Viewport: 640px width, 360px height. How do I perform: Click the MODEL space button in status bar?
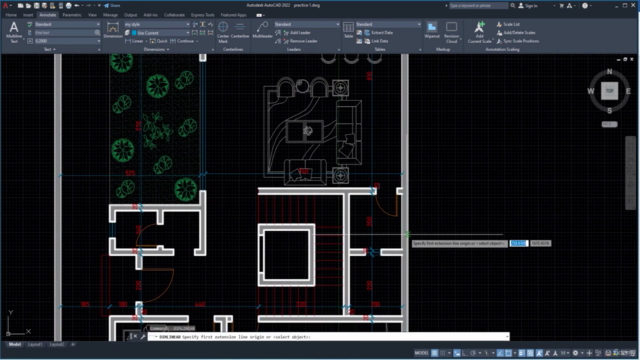coord(421,353)
